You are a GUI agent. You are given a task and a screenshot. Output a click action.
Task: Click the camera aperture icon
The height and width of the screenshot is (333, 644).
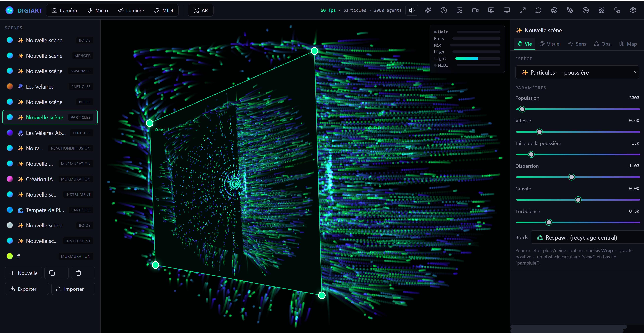(x=554, y=10)
